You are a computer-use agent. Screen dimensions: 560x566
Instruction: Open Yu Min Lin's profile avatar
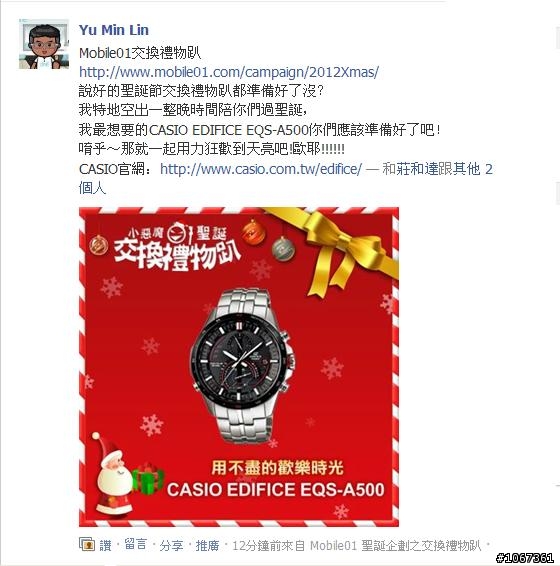click(x=44, y=44)
